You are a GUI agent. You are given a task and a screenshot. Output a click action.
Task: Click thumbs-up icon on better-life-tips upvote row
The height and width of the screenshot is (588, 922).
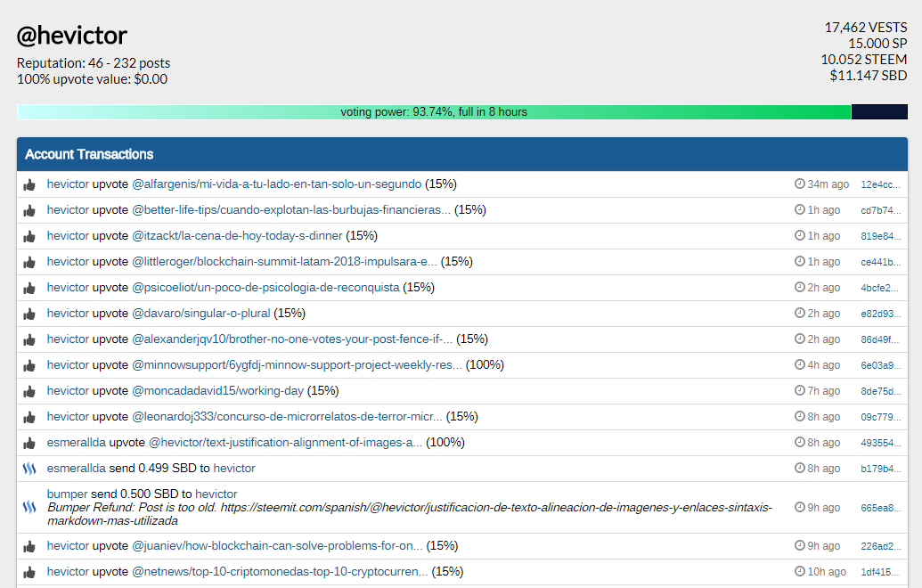pyautogui.click(x=29, y=211)
